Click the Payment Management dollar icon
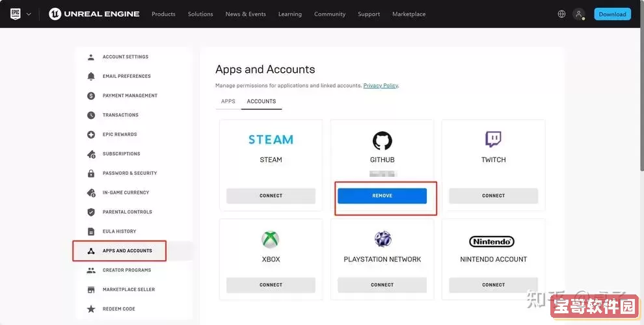This screenshot has height=325, width=644. (x=91, y=96)
